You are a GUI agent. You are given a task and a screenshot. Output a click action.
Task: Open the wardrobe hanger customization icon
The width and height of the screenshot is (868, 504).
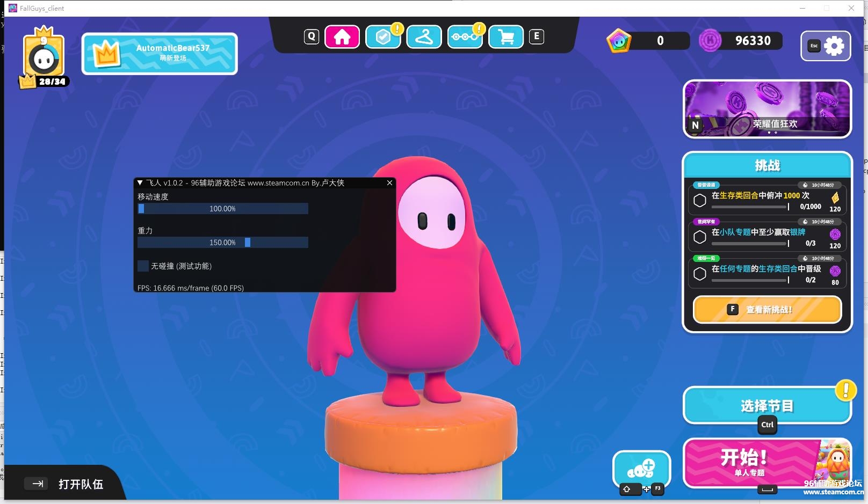424,37
